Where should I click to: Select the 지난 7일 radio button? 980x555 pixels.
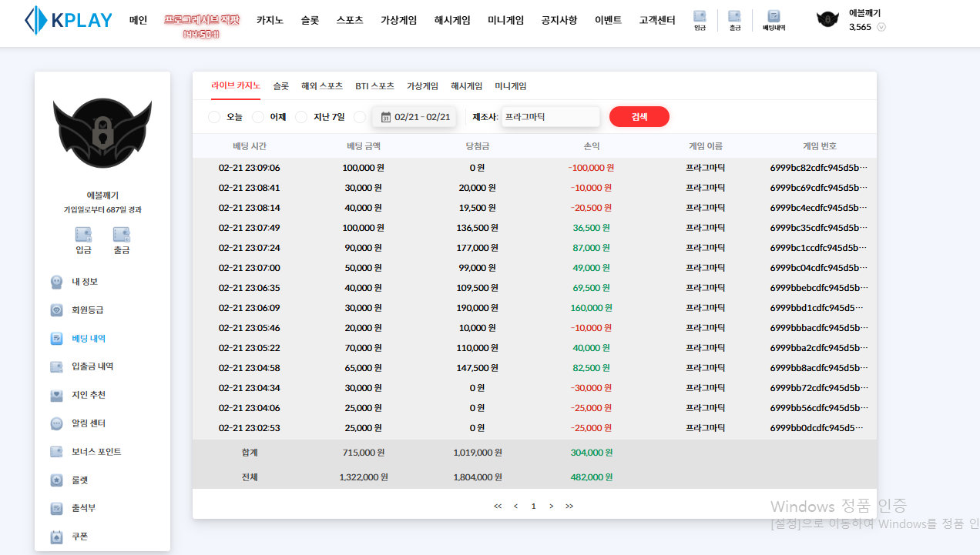click(301, 117)
